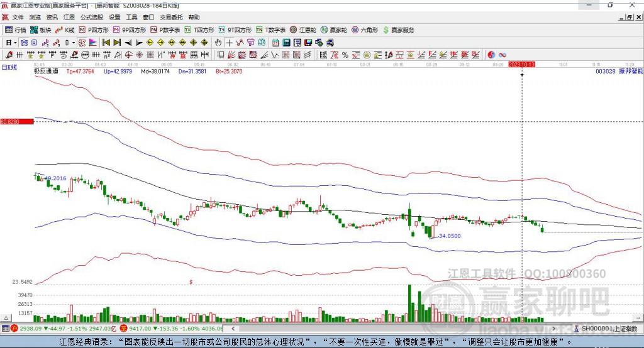
Task: Open the T四方形 tool
Action: [x=199, y=30]
